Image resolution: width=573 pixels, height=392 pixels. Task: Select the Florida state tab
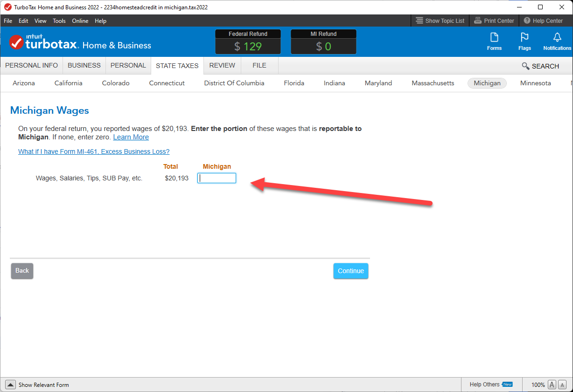[x=294, y=83]
